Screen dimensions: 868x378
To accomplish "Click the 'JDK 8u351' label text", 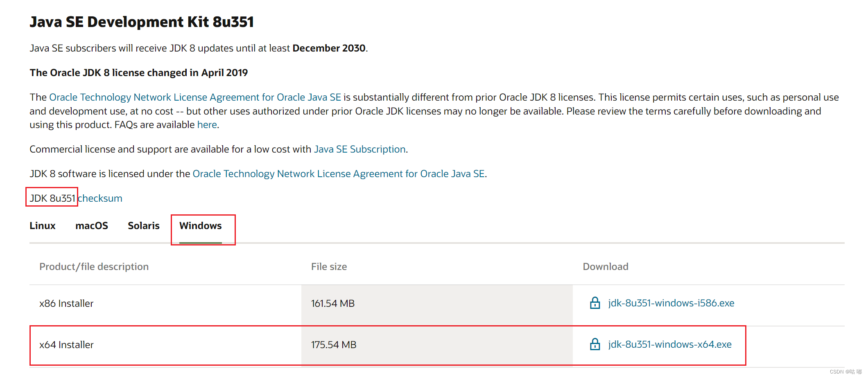I will tap(52, 198).
